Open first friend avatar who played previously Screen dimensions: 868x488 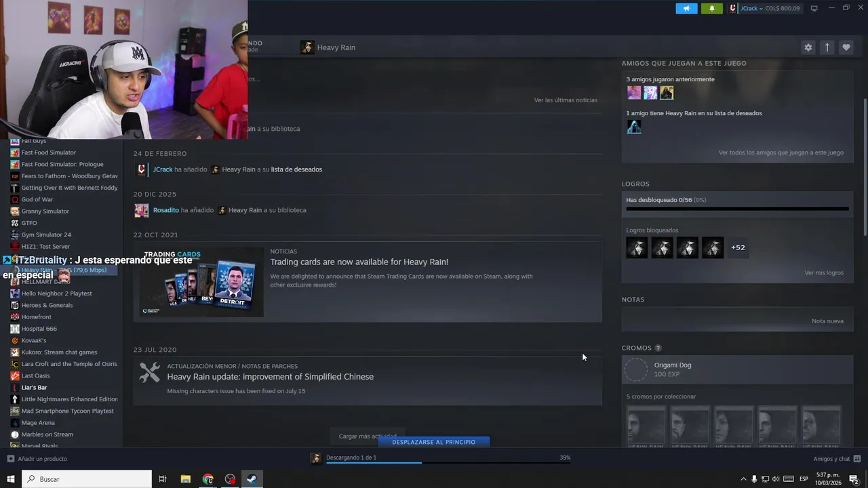[x=634, y=93]
